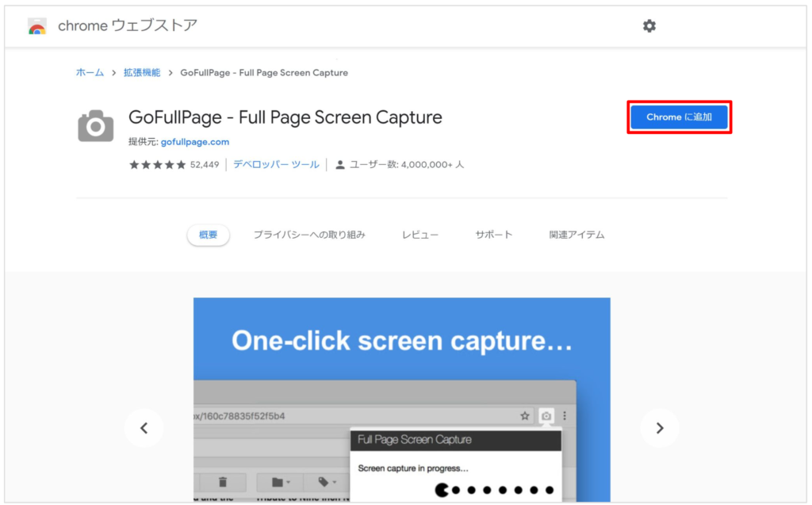Select the 概要 tab
Viewport: 812px width, 505px height.
point(209,235)
